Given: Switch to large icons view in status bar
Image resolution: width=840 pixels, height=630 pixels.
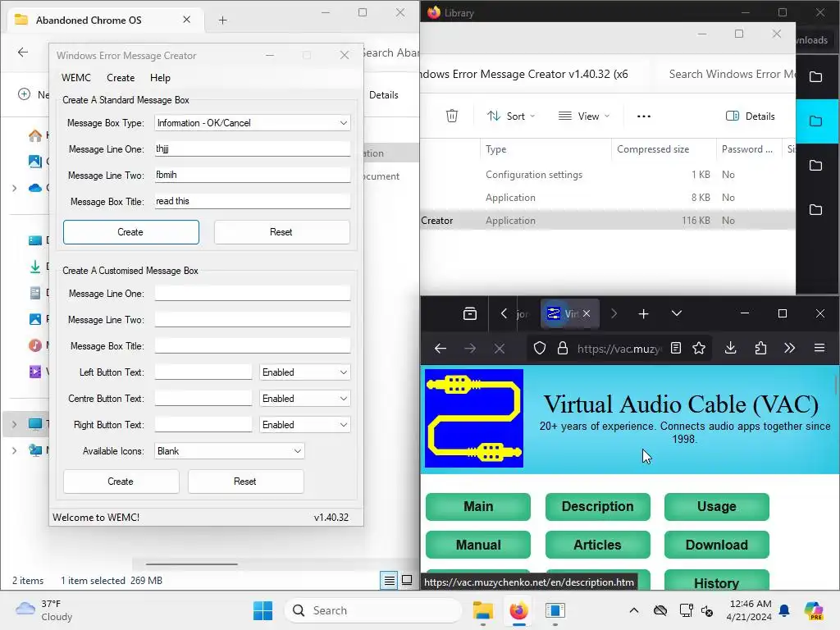Looking at the screenshot, I should click(x=407, y=580).
